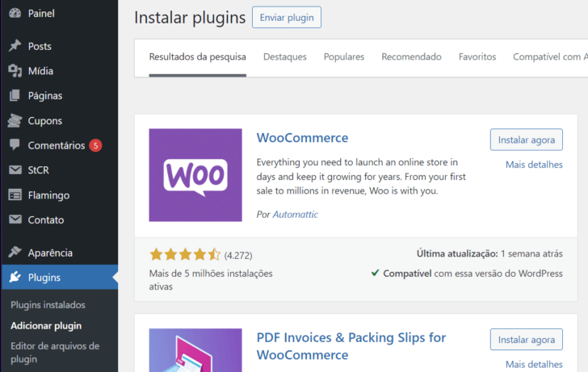Click Compatível com essa versão do WordPress text
The height and width of the screenshot is (372, 588).
pyautogui.click(x=472, y=274)
